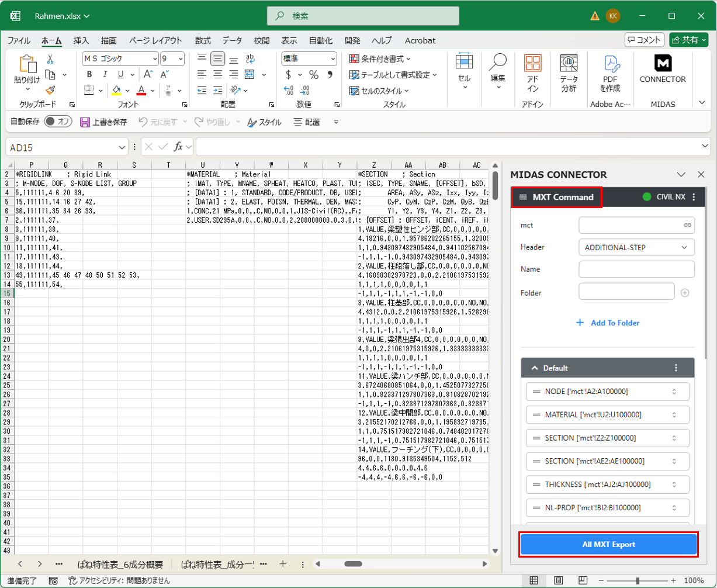
Task: Toggle the AutoSave (自動保存) switch
Action: [58, 122]
